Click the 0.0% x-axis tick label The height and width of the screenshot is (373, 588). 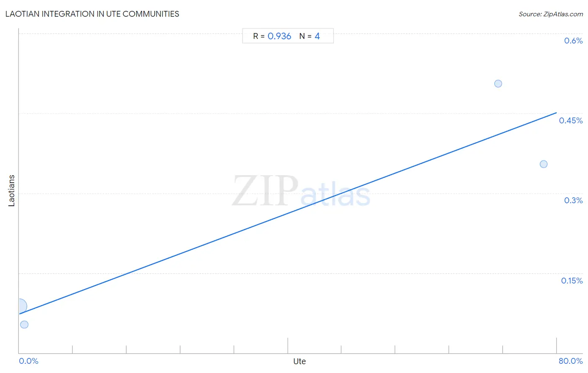click(x=29, y=361)
